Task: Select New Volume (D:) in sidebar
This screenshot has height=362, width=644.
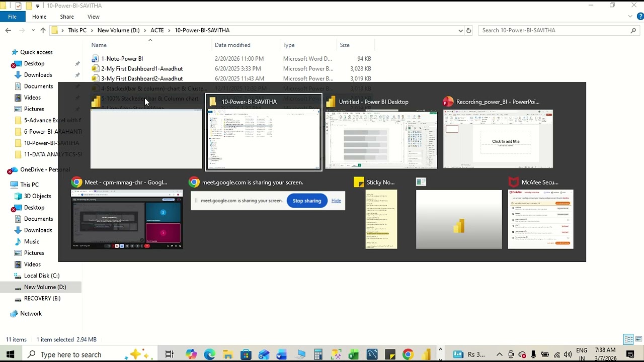Action: point(45,287)
